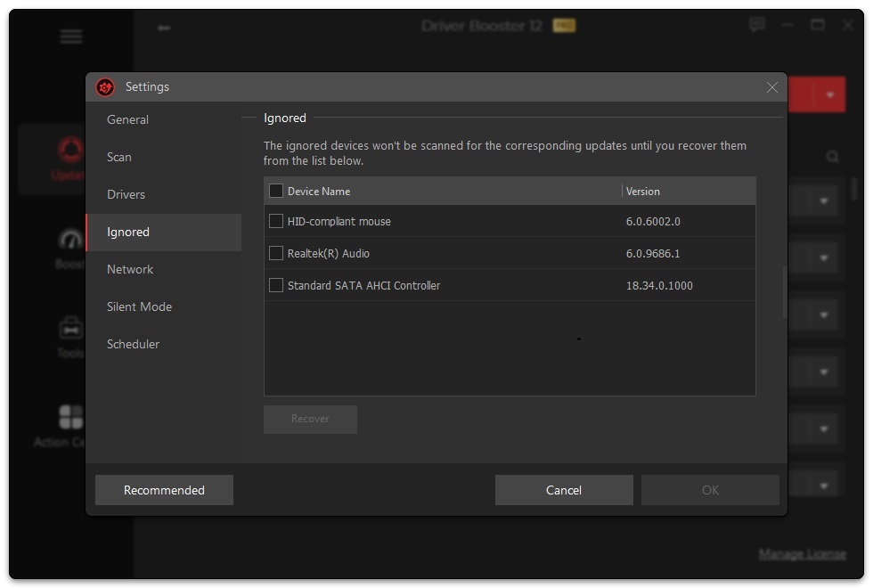Close the Settings dialog with the X
Screen dimensions: 873x588
(x=771, y=87)
